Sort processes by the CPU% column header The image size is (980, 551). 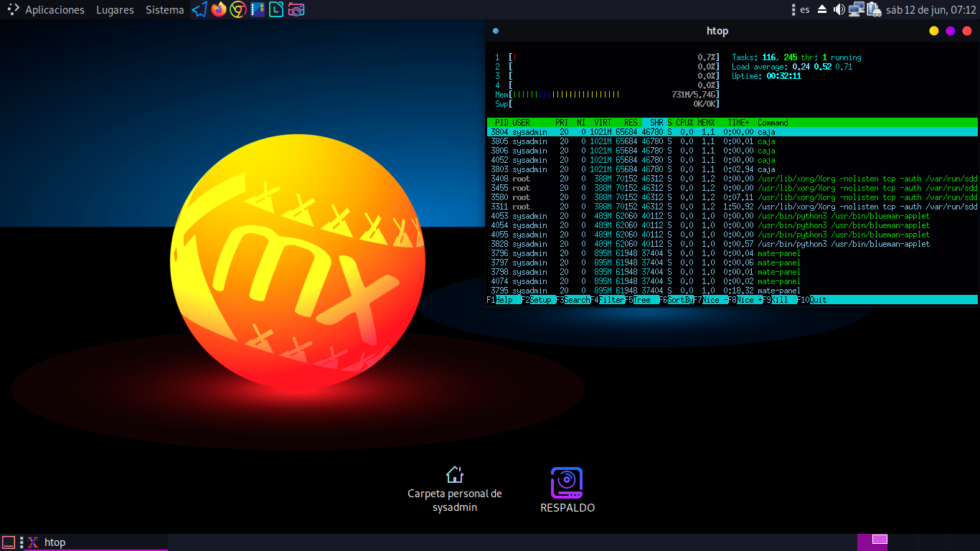coord(684,123)
